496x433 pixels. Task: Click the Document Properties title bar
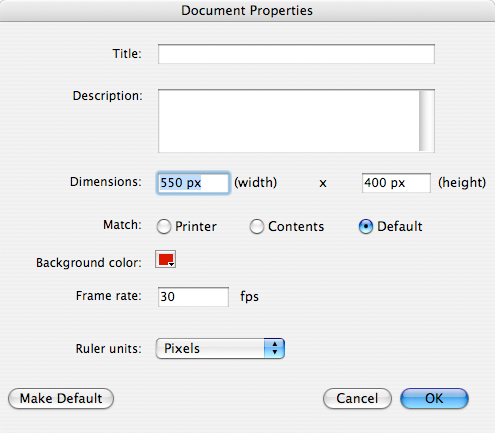click(247, 11)
